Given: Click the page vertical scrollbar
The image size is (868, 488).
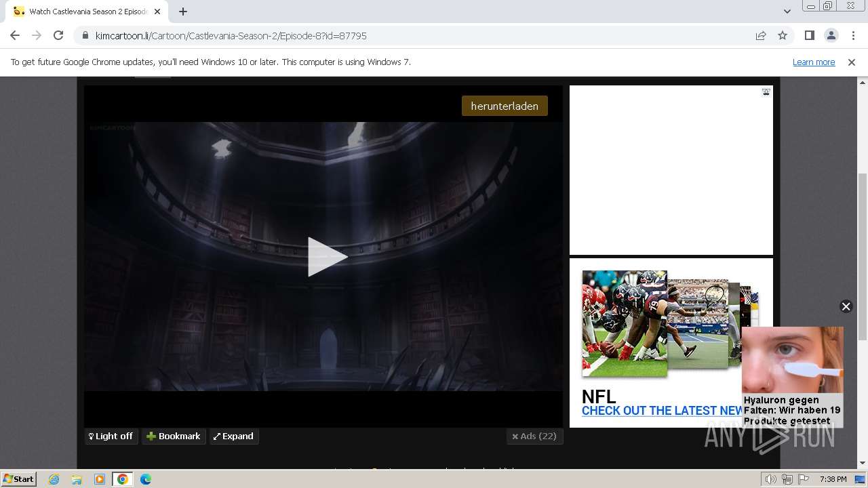Looking at the screenshot, I should [863, 258].
